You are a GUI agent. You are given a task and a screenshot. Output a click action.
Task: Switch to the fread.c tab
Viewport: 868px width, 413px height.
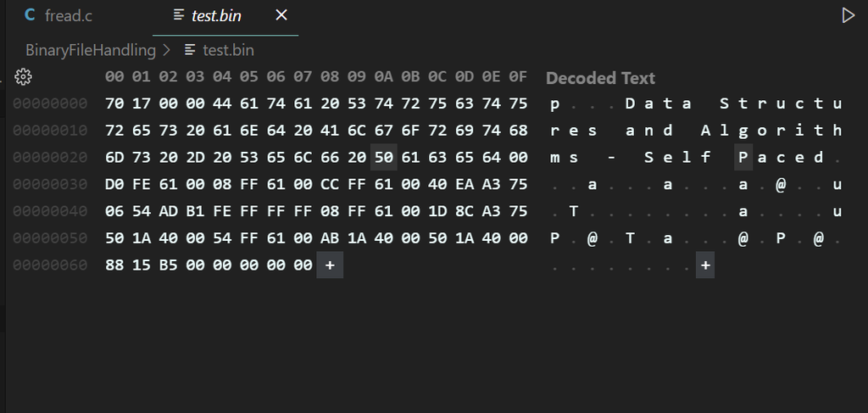click(x=68, y=15)
